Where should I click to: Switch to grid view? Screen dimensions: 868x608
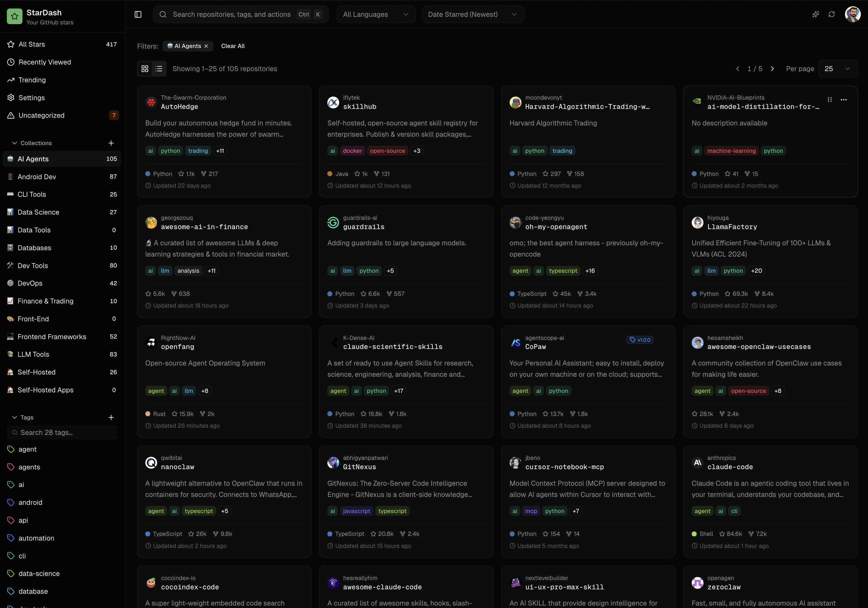coord(145,69)
